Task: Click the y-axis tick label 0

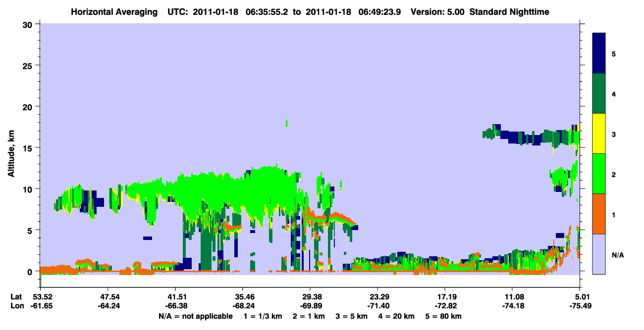Action: coord(31,271)
